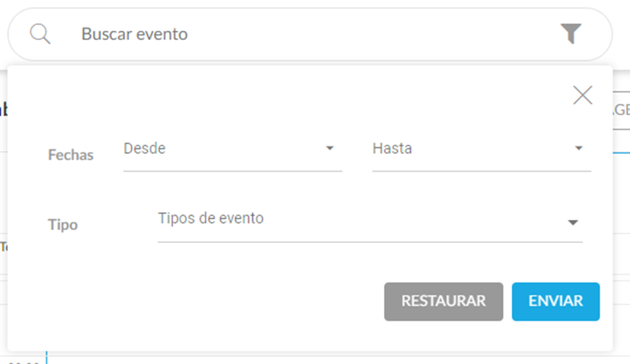Click the blue timeline marker line at bottom left
Image resolution: width=630 pixels, height=364 pixels.
click(47, 358)
